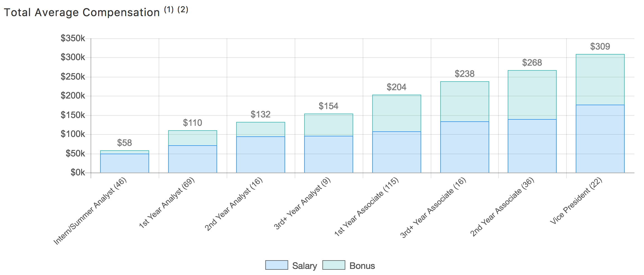Click the Vice President (22) axis label
This screenshot has width=644, height=275.
click(x=576, y=201)
